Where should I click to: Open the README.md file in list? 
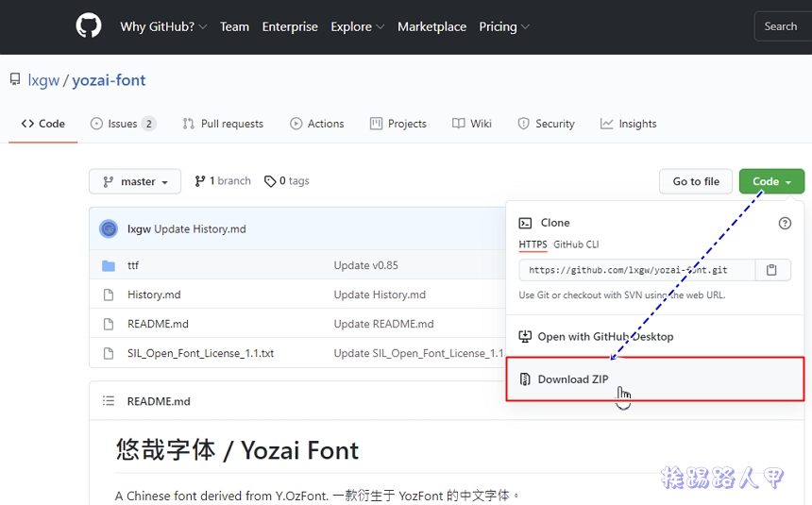(158, 324)
